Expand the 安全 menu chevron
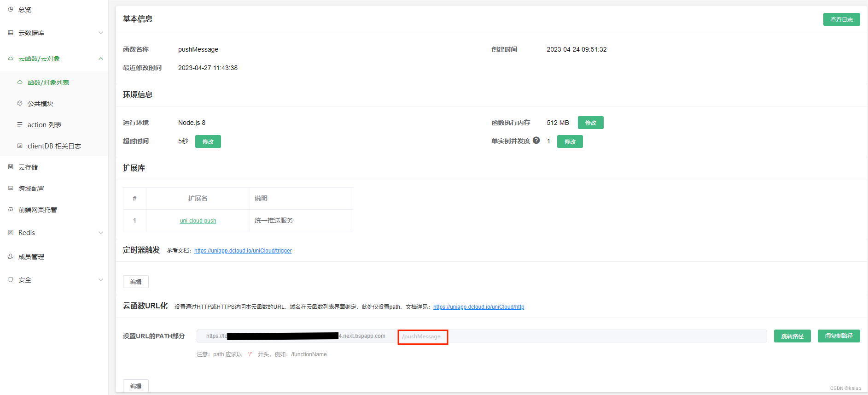Viewport: 868px width, 395px height. pyautogui.click(x=101, y=280)
